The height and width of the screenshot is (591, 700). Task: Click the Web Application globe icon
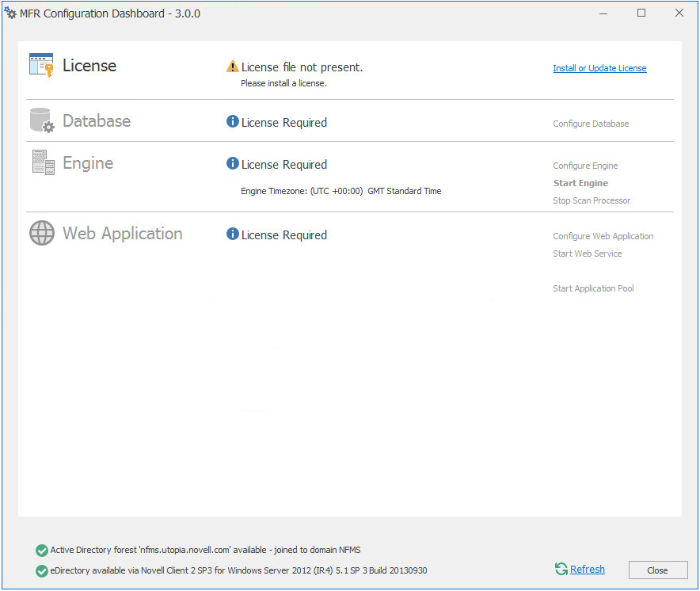point(42,233)
